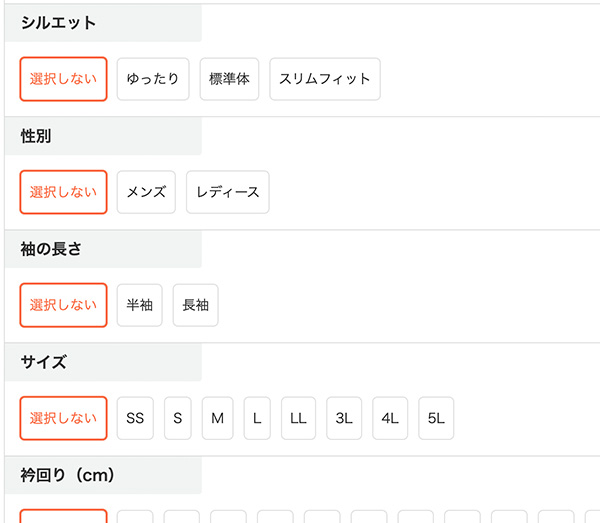600x523 pixels.
Task: Click 選択しない under 性別
Action: tap(63, 192)
